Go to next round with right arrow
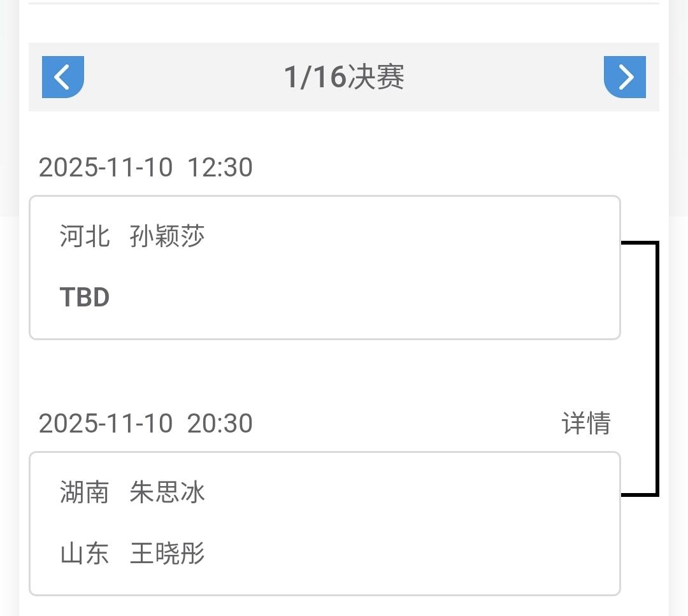688x616 pixels. 625,77
